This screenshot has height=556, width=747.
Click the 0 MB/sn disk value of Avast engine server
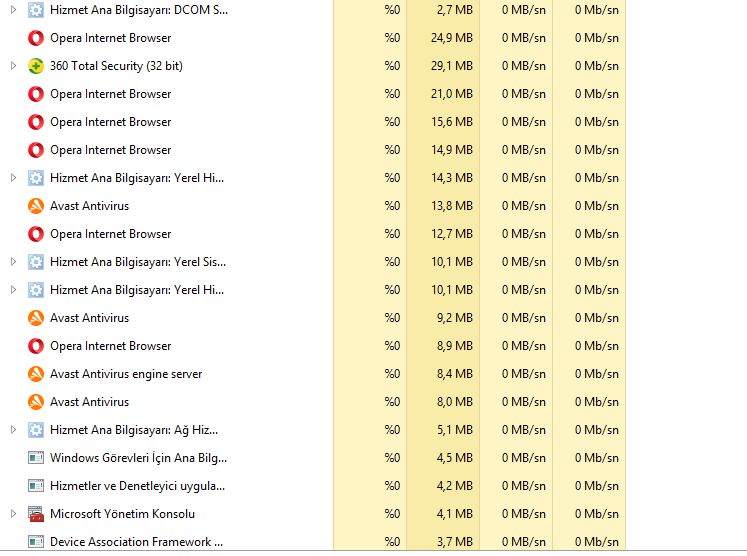click(x=524, y=374)
